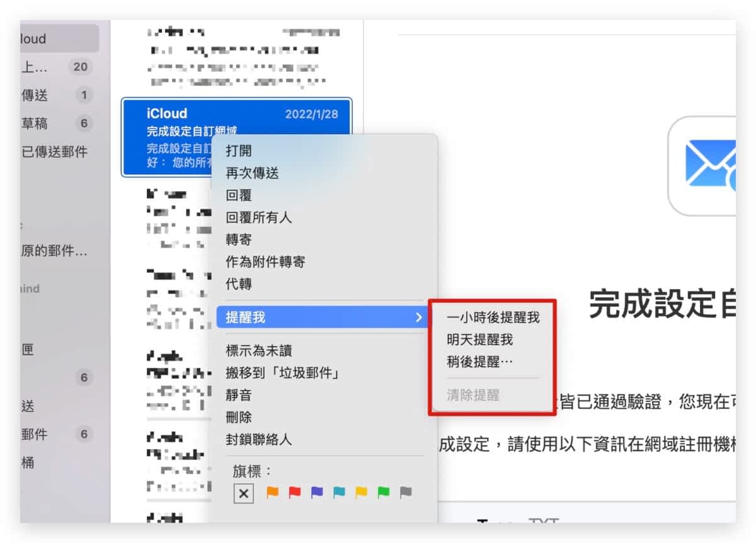
Task: Choose the gray flag for the email
Action: click(x=406, y=493)
